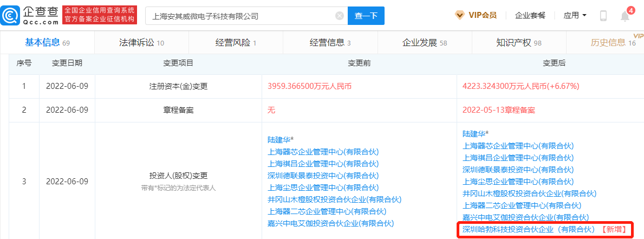
Task: Click 上海祺吕企业管理中心 in 变更后 column
Action: tap(518, 158)
